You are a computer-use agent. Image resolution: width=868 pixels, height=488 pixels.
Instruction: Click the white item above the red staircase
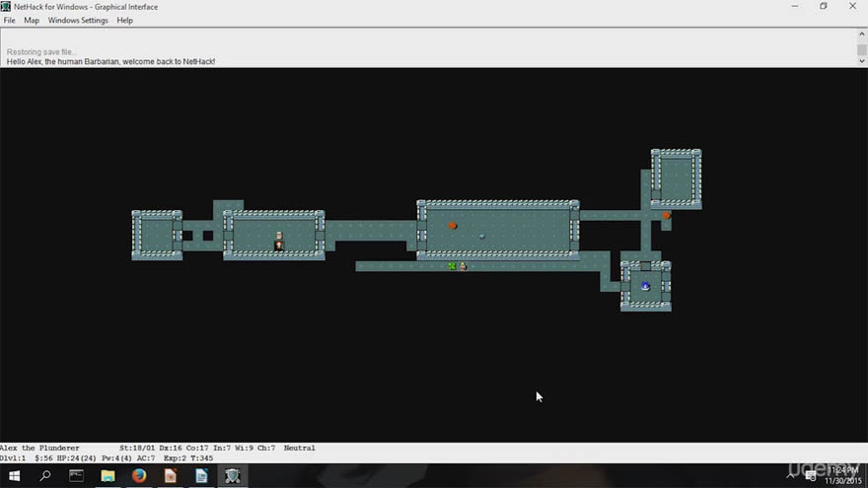pos(279,236)
